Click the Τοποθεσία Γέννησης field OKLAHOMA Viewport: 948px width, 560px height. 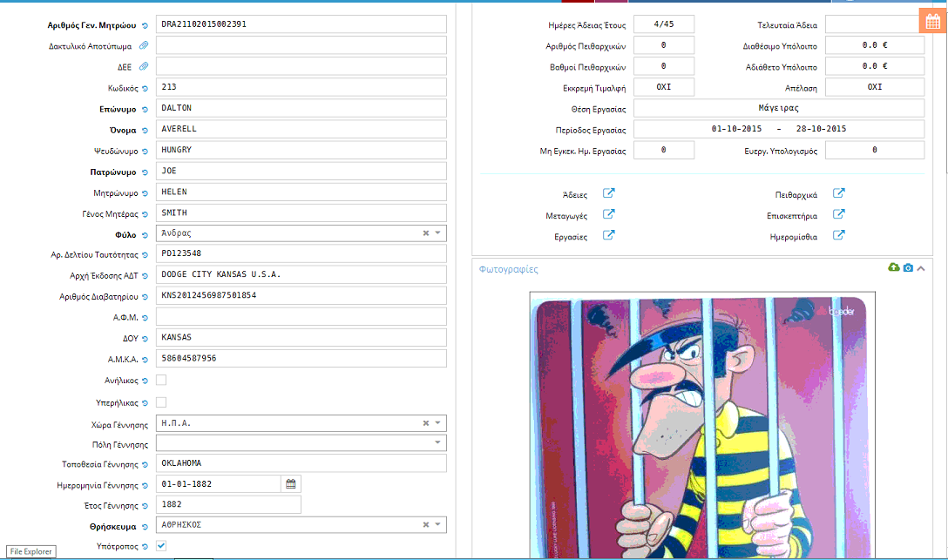301,463
